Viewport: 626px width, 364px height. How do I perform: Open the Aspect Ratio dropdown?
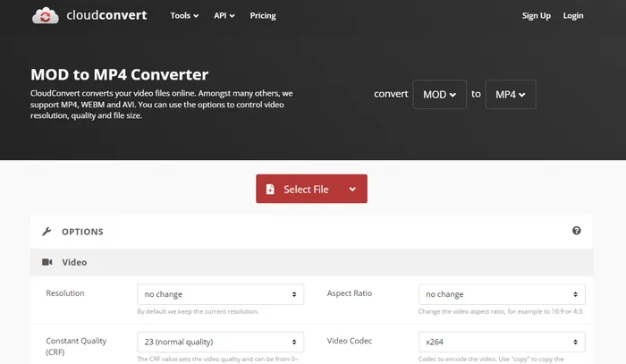pyautogui.click(x=502, y=294)
